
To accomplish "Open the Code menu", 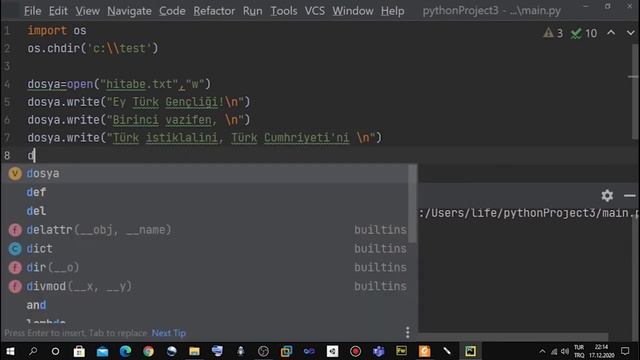I will pyautogui.click(x=172, y=11).
